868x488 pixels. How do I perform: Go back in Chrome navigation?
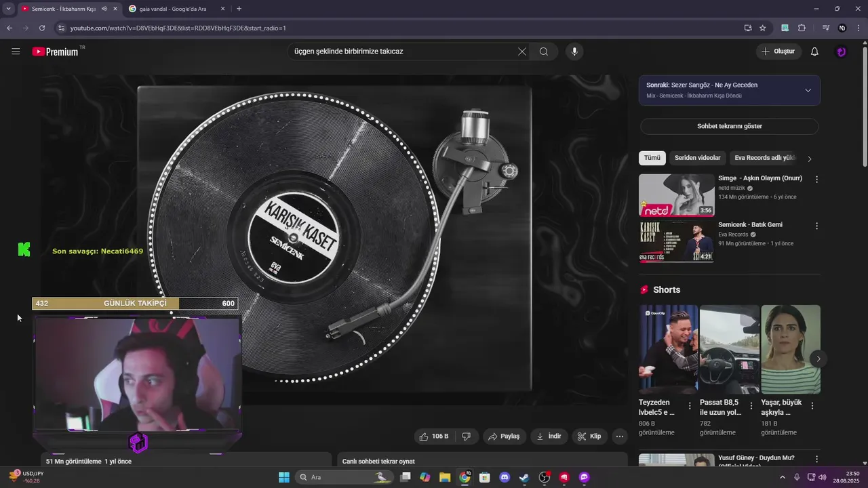(9, 28)
